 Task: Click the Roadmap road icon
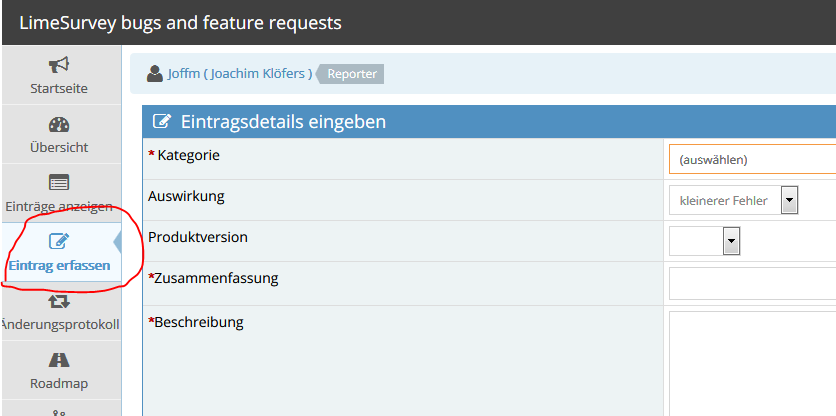point(59,360)
